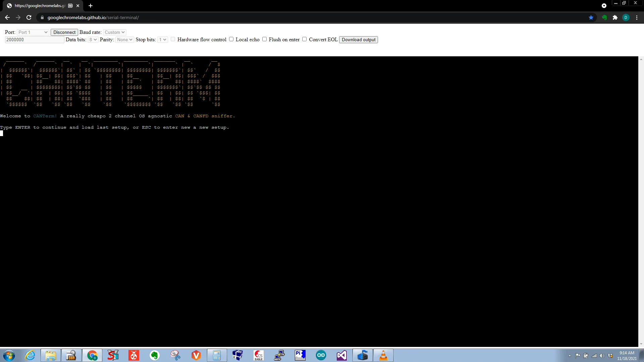
Task: Open Chrome three-dot menu
Action: click(637, 17)
